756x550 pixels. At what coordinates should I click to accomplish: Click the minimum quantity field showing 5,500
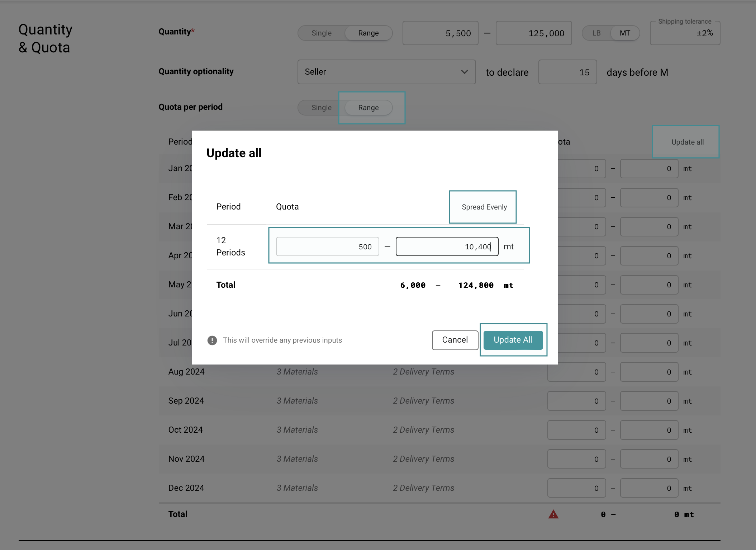pos(440,33)
